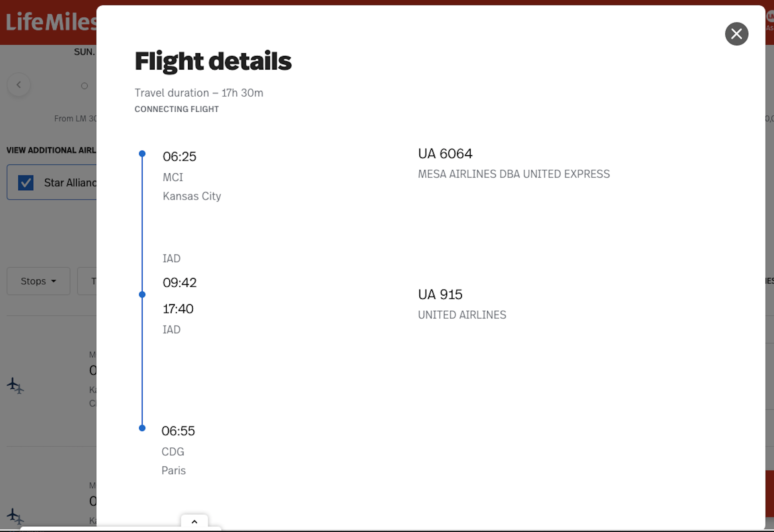Collapse panel with bottom chevron-up tab
The width and height of the screenshot is (774, 532).
click(194, 521)
